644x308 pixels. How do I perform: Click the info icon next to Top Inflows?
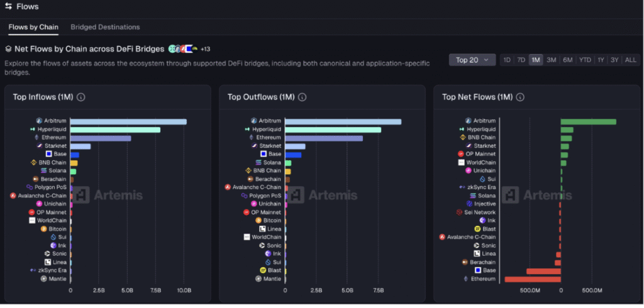81,97
